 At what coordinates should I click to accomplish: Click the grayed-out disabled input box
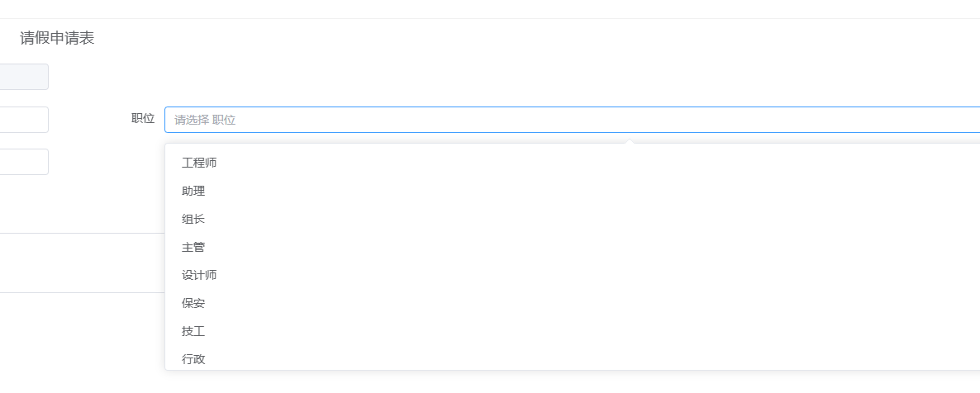point(23,77)
